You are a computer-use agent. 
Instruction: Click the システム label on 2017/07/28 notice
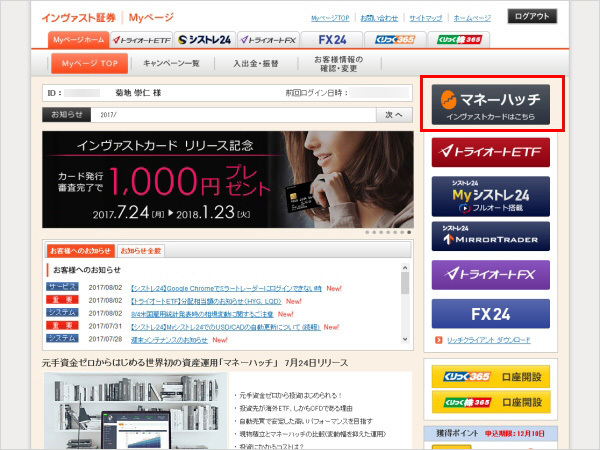(62, 338)
